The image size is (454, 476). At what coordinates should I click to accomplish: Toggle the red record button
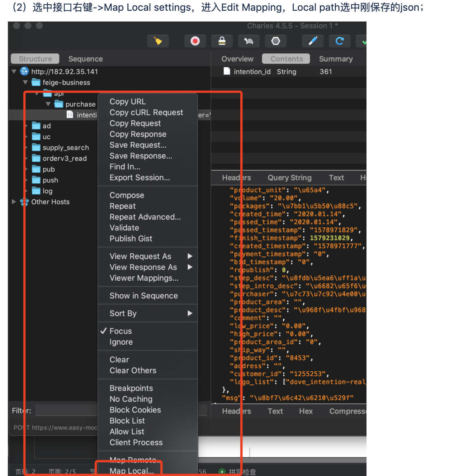pos(195,41)
